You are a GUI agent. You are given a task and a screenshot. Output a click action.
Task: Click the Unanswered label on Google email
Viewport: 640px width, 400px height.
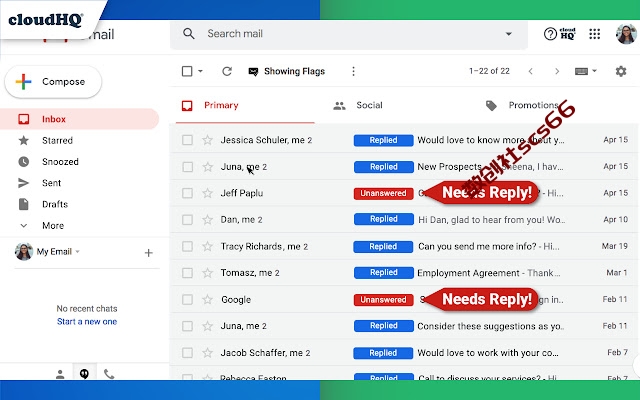[x=383, y=300]
